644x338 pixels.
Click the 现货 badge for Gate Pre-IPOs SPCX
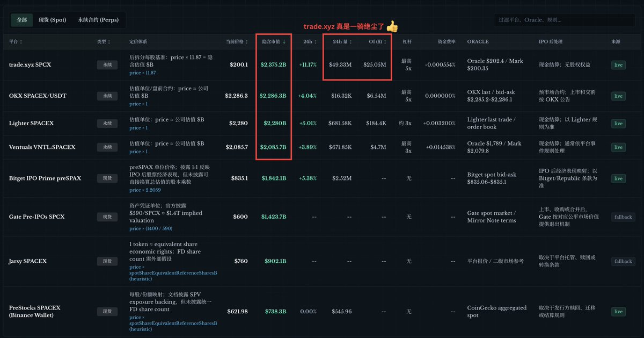pyautogui.click(x=107, y=217)
